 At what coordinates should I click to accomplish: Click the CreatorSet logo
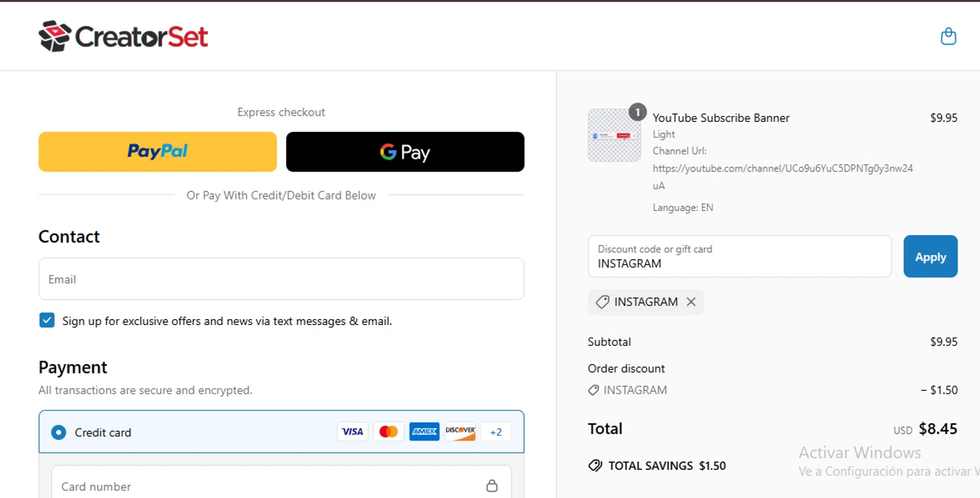coord(123,36)
